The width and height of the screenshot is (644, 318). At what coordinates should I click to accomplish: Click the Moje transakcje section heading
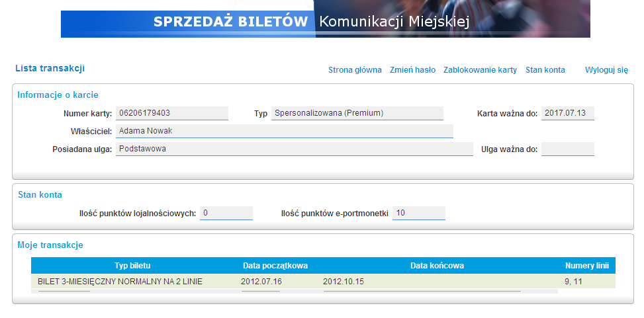coord(50,245)
